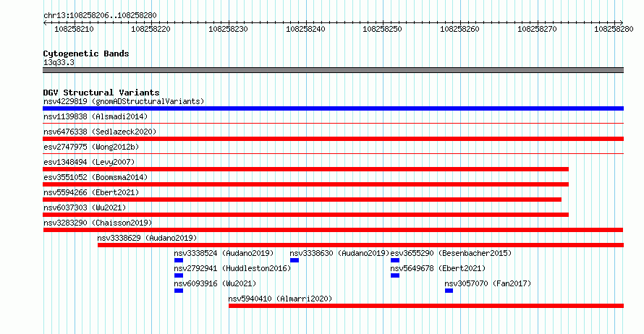The height and width of the screenshot is (334, 644).
Task: Select the 13q33.3 band label
Action: click(59, 62)
